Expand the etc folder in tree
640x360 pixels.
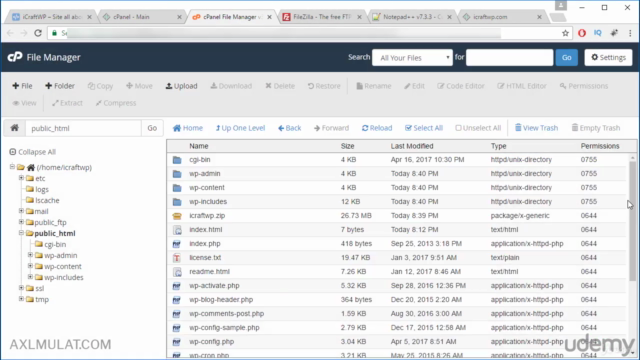[21, 178]
